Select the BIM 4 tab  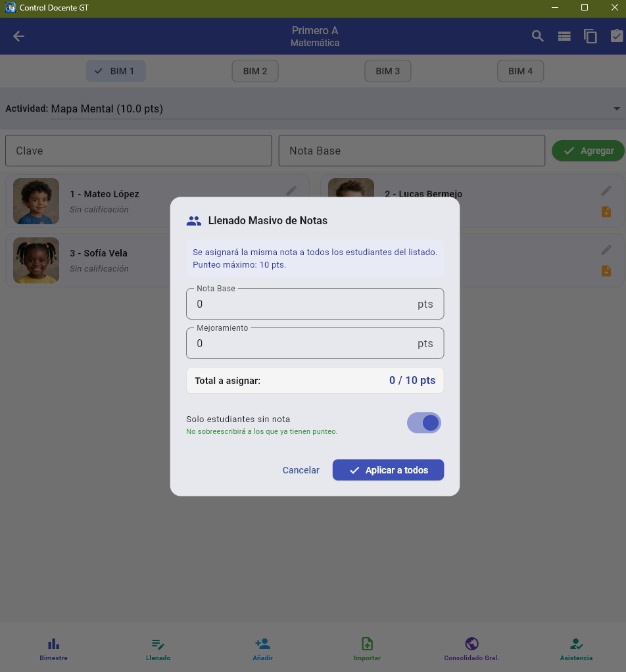pyautogui.click(x=520, y=71)
